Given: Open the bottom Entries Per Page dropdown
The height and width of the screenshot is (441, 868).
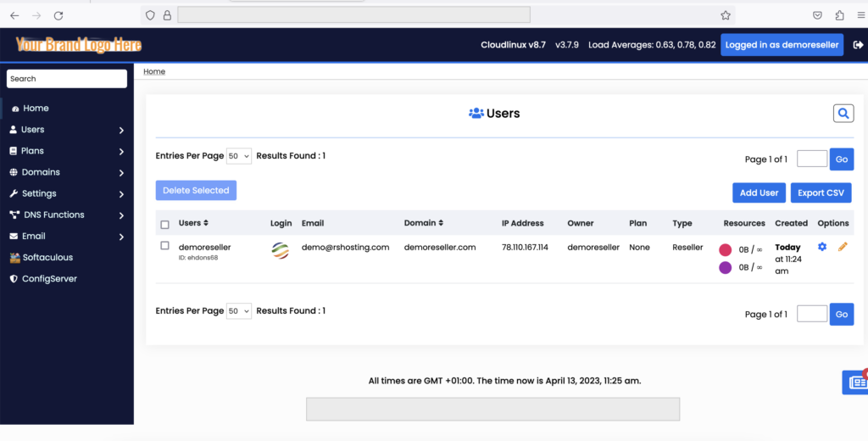Looking at the screenshot, I should click(240, 311).
